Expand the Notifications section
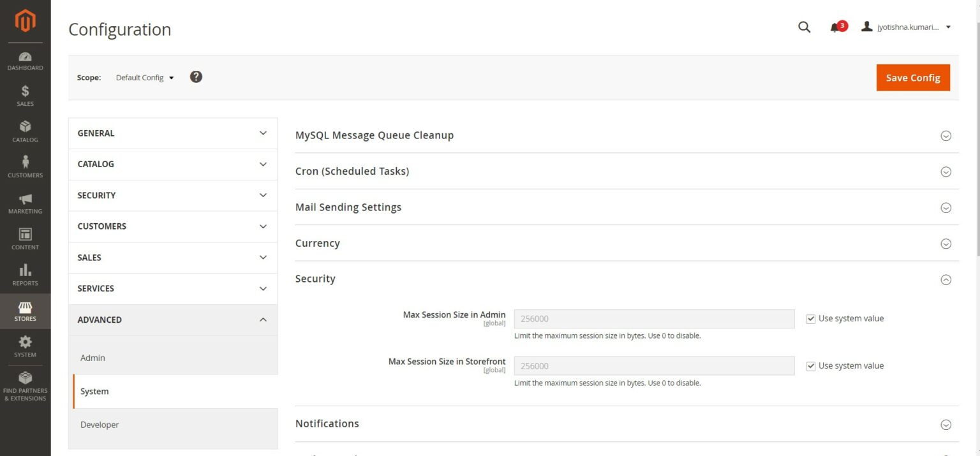This screenshot has height=456, width=980. pos(627,423)
